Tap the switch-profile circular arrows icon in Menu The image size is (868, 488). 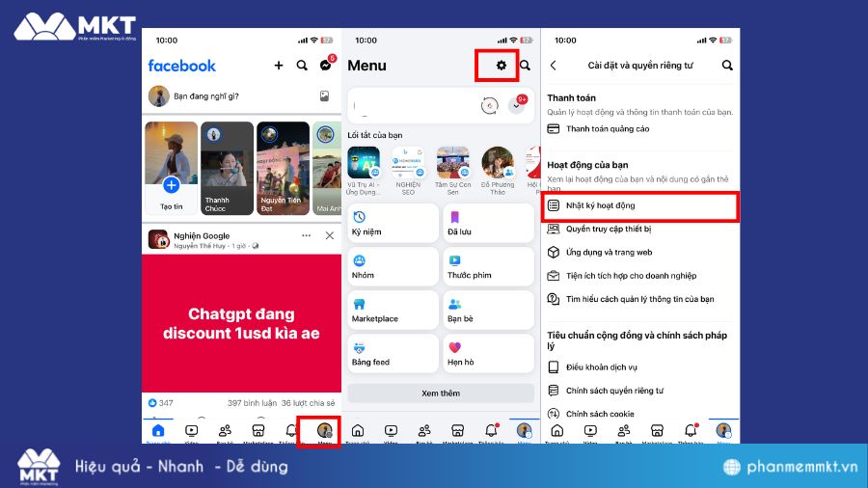[x=489, y=106]
